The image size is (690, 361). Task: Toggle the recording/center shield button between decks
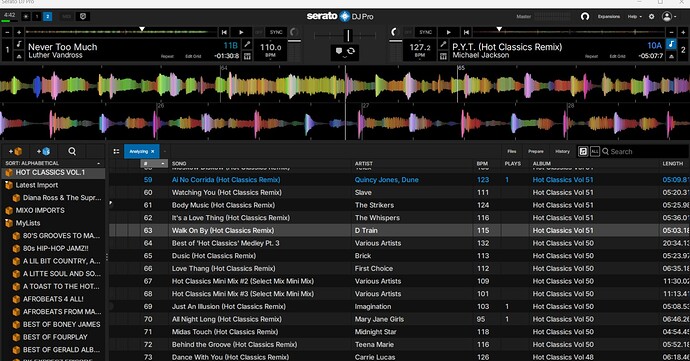tap(339, 51)
